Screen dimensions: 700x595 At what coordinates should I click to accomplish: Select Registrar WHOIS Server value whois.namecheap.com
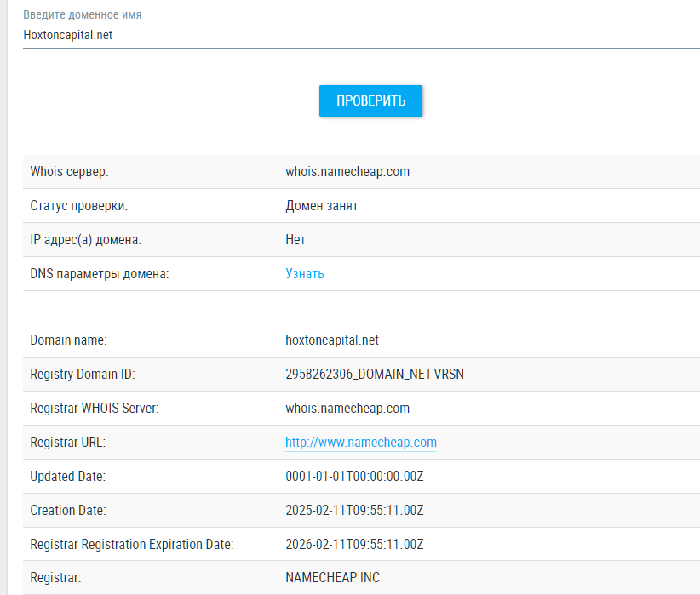click(x=347, y=409)
